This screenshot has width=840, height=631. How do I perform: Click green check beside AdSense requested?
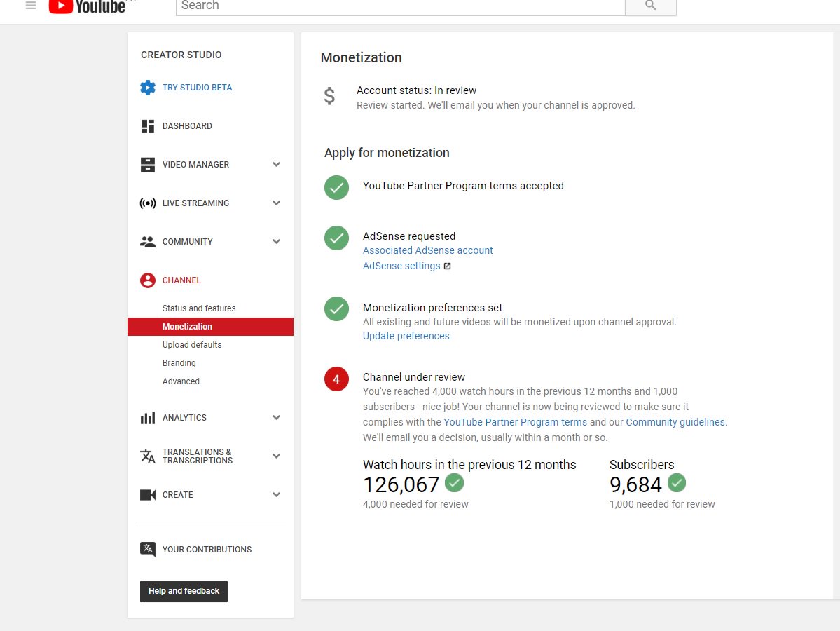click(336, 238)
